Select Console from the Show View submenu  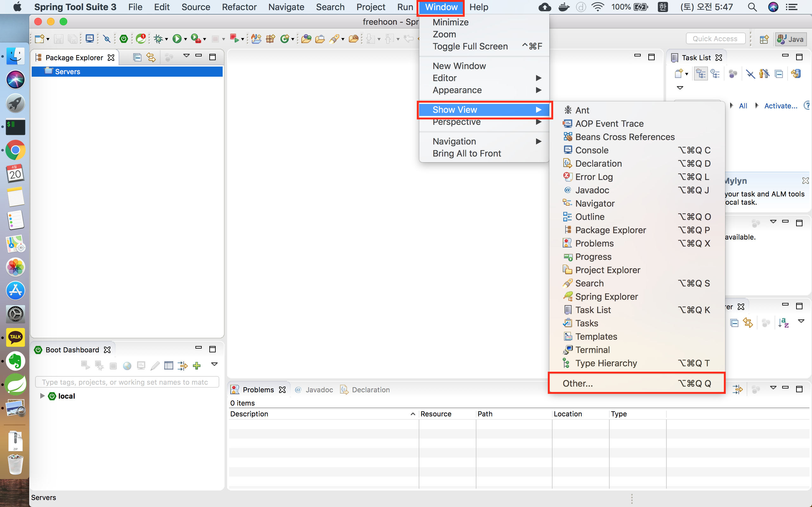[x=592, y=150]
